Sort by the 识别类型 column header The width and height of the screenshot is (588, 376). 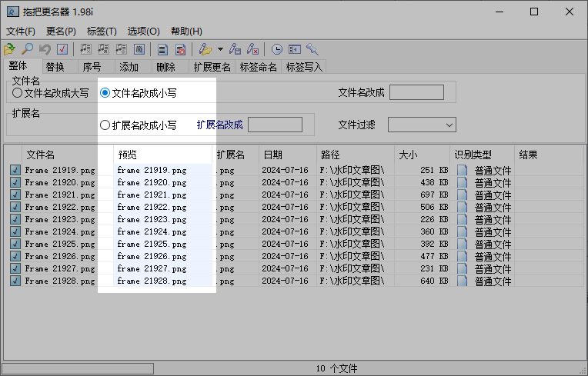483,155
